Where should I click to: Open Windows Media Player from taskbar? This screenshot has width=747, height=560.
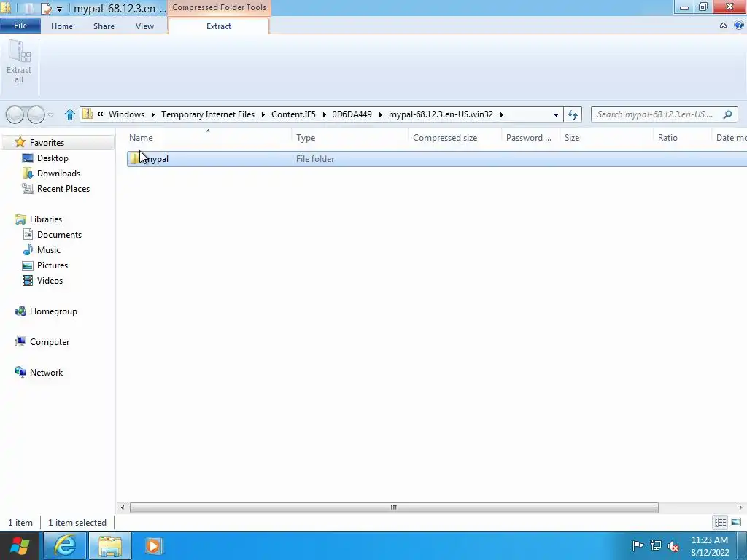[153, 545]
